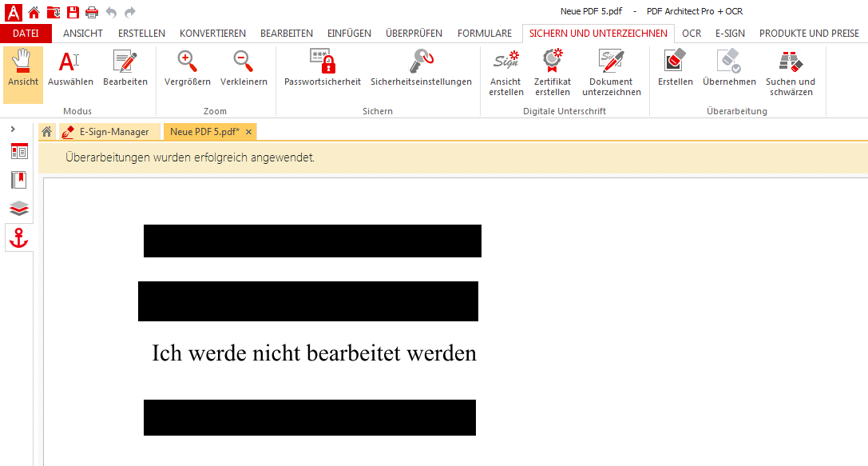Switch to the EINFÜGEN ribbon tab
The width and height of the screenshot is (868, 466).
[x=349, y=34]
